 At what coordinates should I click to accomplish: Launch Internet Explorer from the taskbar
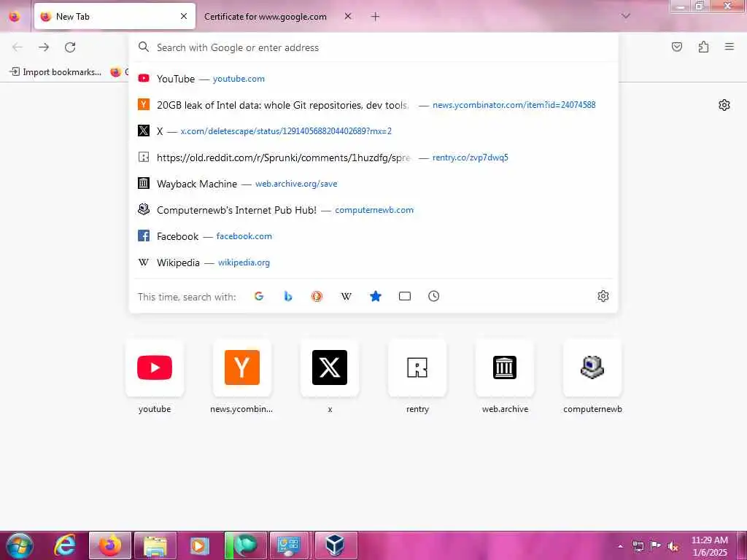click(66, 545)
